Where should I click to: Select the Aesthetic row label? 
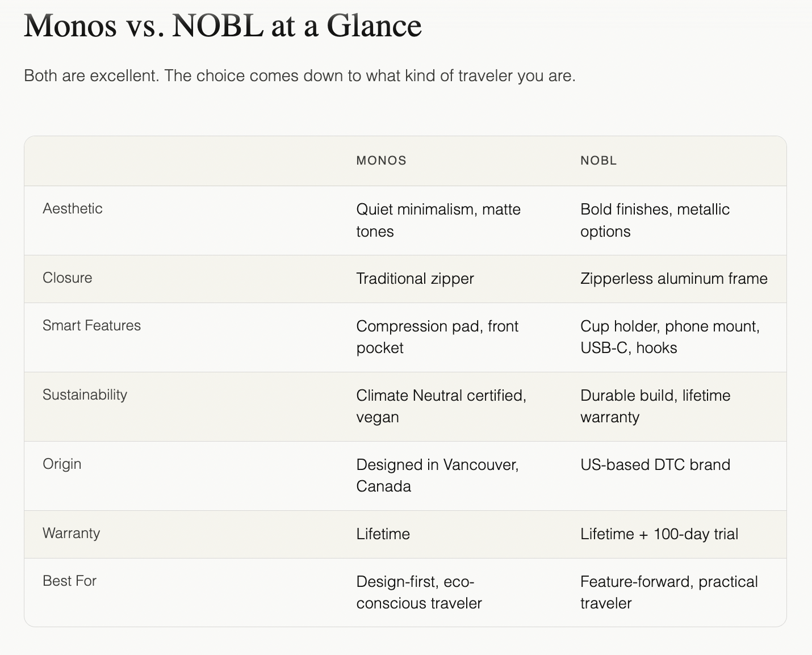73,208
